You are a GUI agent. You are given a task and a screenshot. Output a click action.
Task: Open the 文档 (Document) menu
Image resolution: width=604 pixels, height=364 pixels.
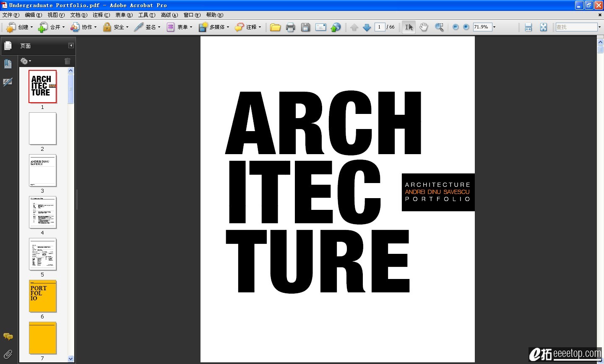79,15
